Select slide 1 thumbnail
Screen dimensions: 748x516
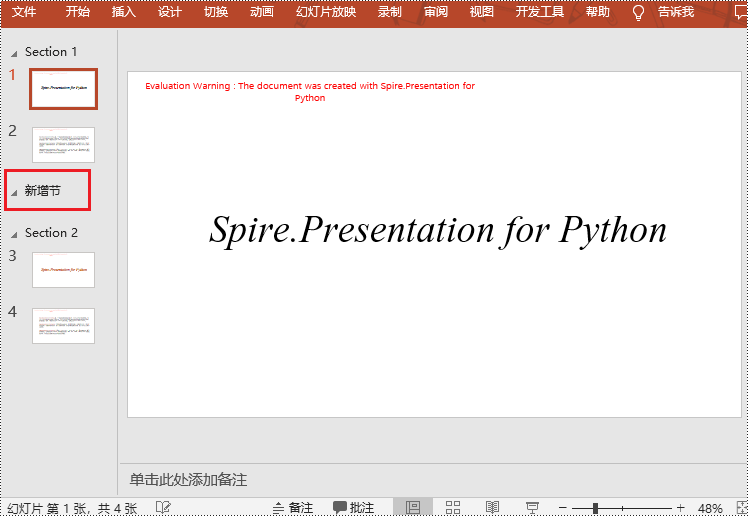click(63, 89)
